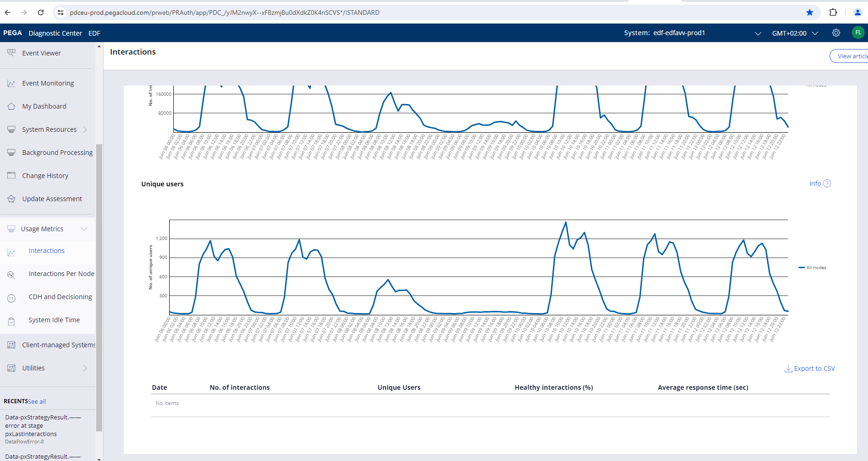
Task: Click the browser back arrow
Action: pos(7,12)
